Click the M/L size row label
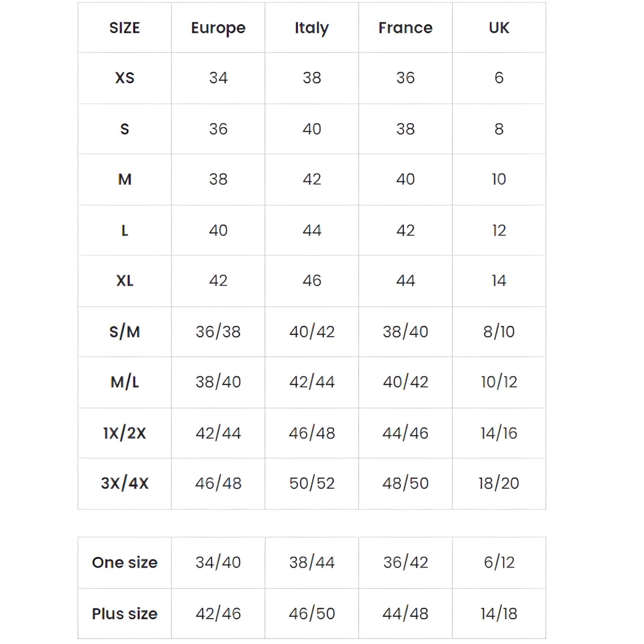The height and width of the screenshot is (644, 644). pos(124,382)
